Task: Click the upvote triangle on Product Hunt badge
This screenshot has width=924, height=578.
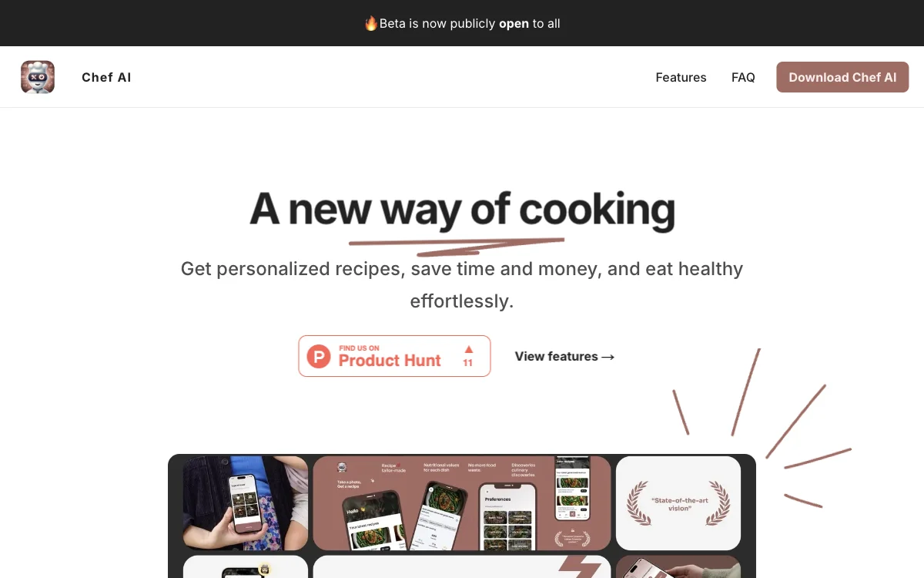Action: pos(468,349)
